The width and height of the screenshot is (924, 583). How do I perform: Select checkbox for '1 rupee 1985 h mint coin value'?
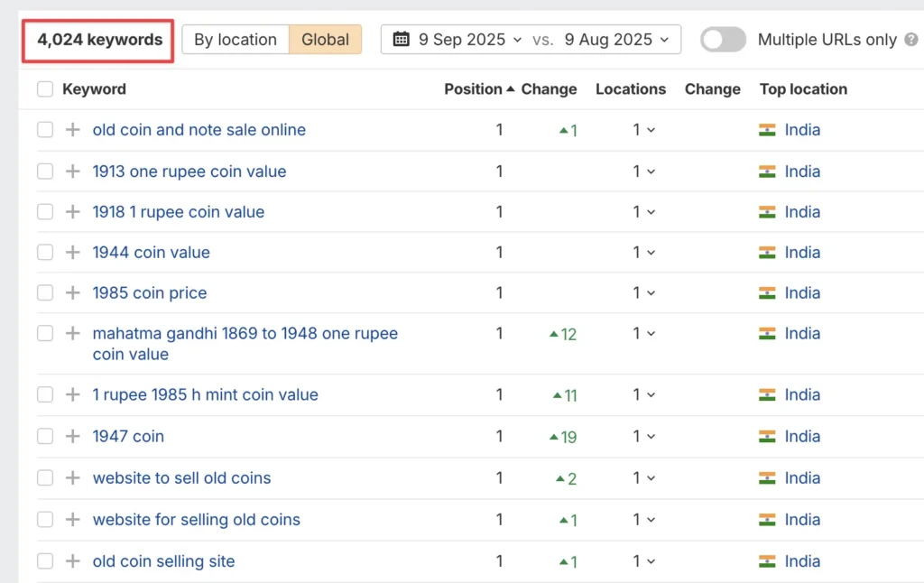[45, 395]
